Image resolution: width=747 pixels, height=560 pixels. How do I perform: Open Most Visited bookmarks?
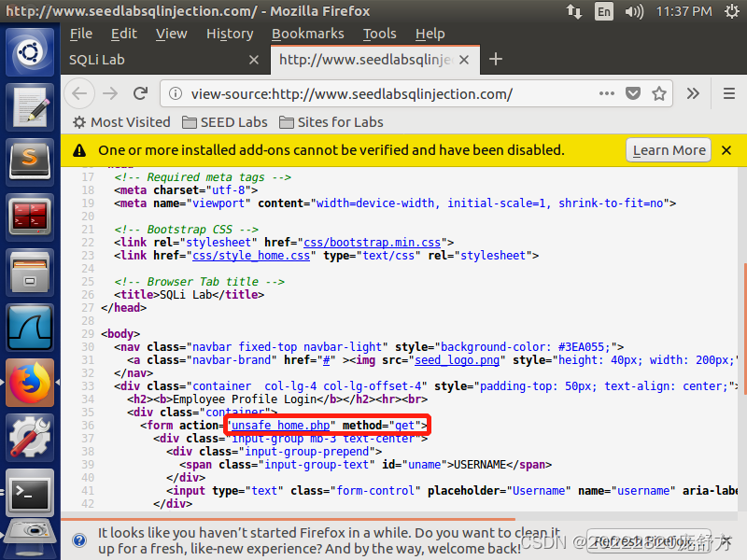point(121,122)
